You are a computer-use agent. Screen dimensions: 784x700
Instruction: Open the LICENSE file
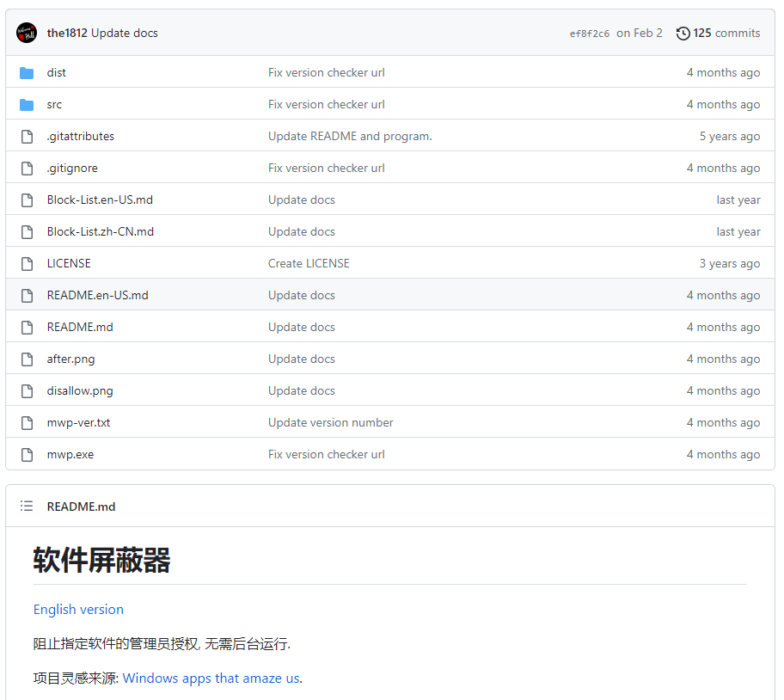click(69, 263)
